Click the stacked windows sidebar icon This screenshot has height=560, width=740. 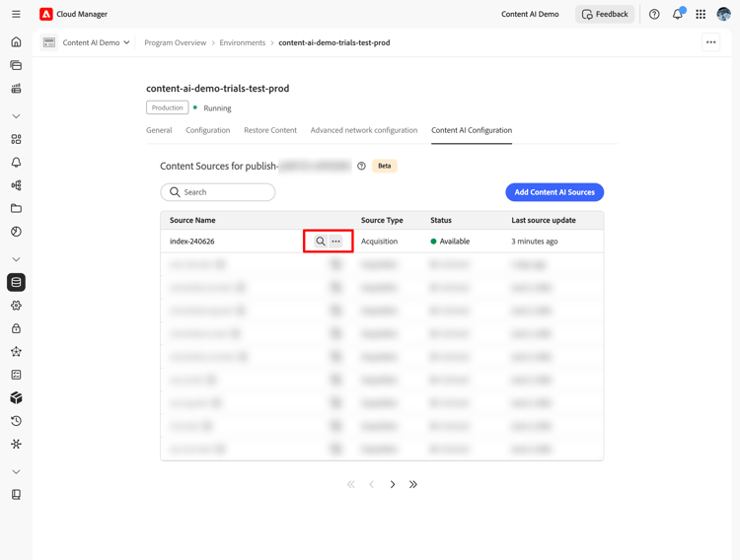click(16, 65)
